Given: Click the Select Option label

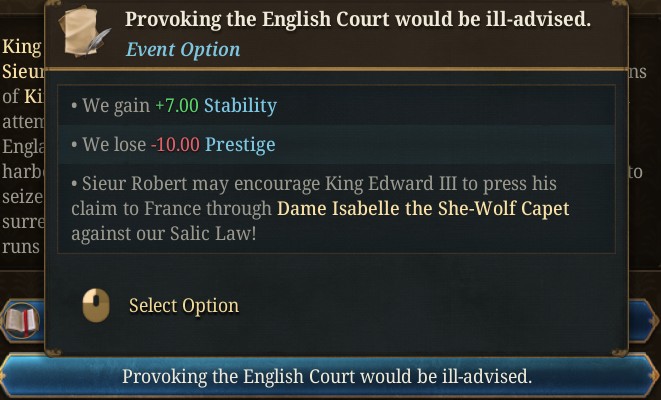Looking at the screenshot, I should click(184, 306).
